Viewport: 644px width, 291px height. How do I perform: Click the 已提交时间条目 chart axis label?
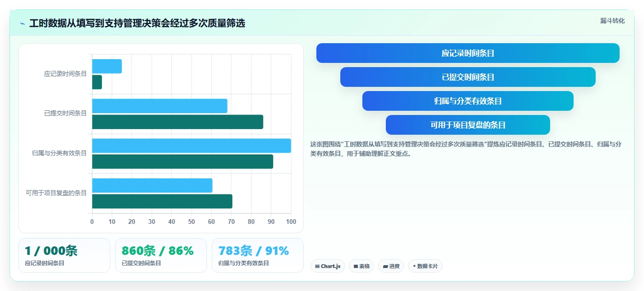pos(65,113)
